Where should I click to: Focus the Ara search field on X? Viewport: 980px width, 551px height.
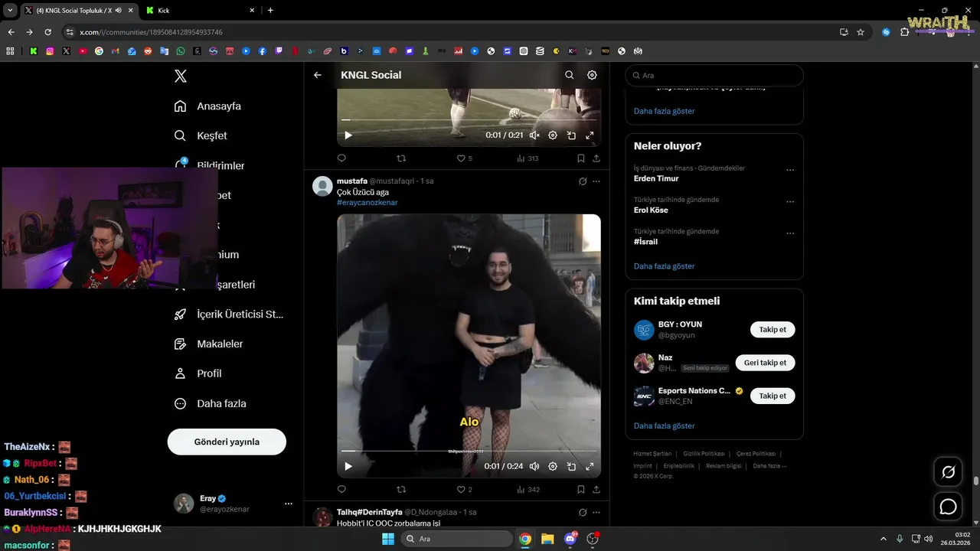click(x=714, y=75)
